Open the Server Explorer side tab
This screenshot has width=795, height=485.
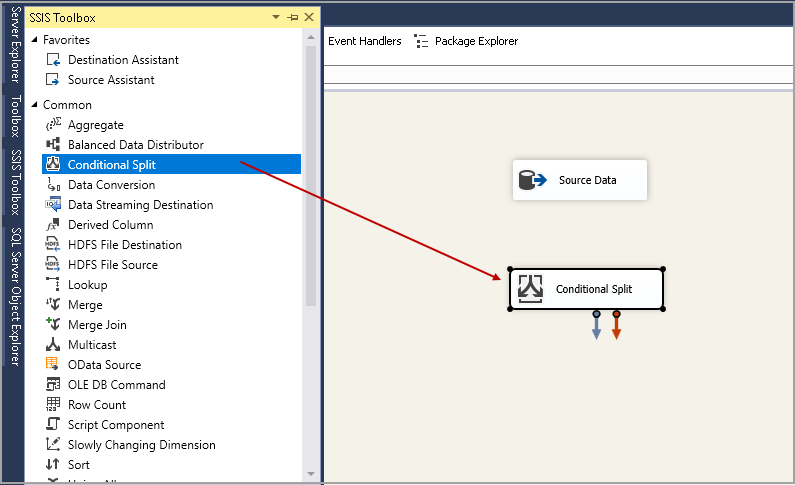(16, 45)
